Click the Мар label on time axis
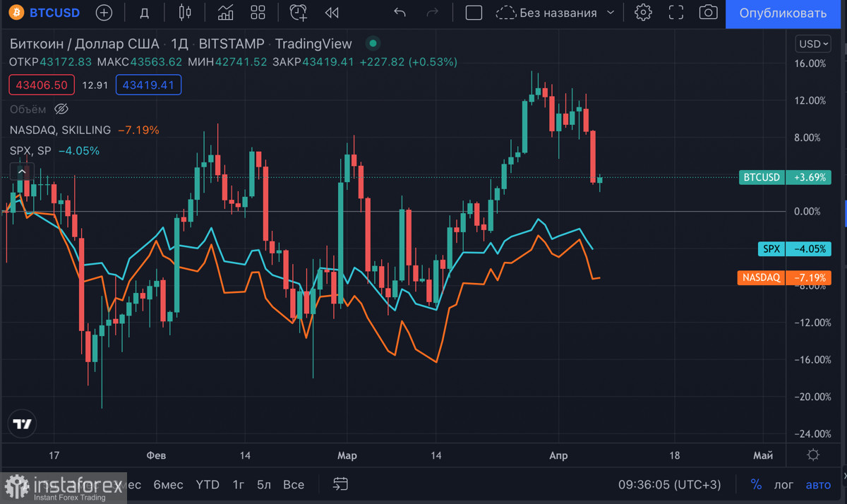Viewport: 847px width, 504px height. coord(347,455)
